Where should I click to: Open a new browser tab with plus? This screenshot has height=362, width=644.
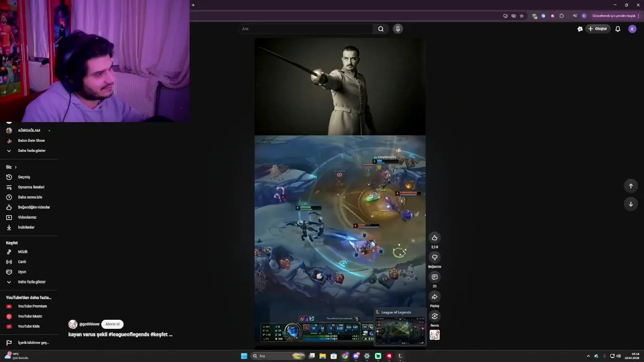[x=193, y=5]
